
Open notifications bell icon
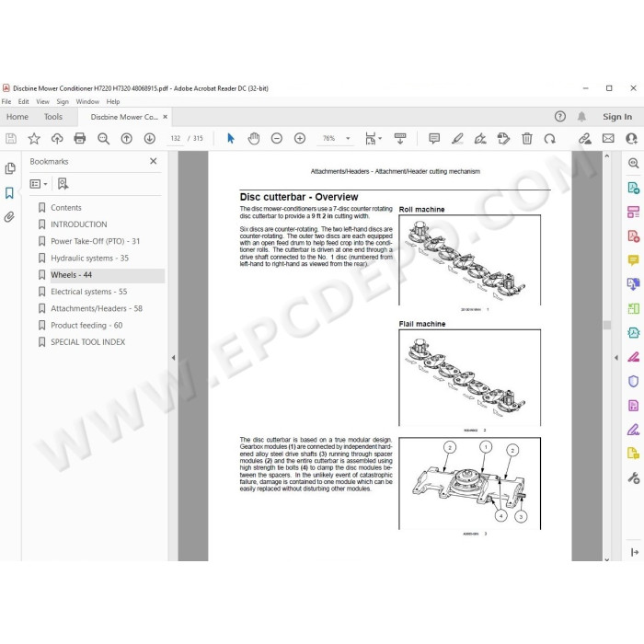point(581,117)
